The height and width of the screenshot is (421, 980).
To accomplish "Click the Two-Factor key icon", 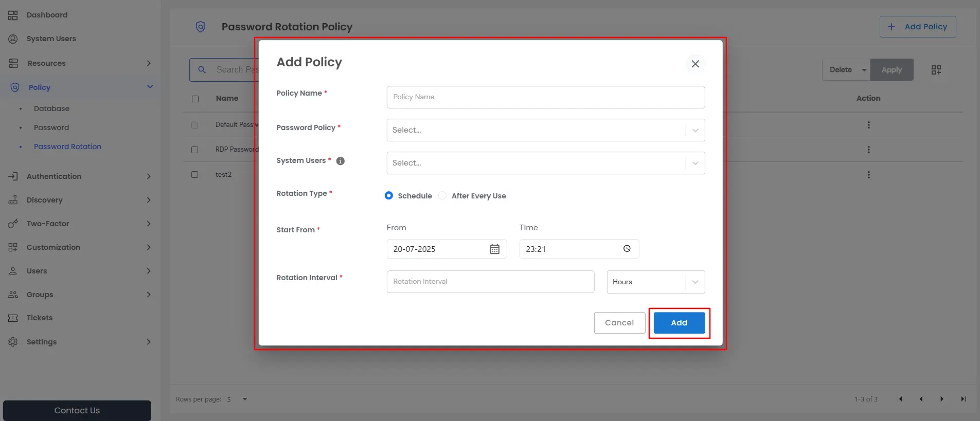I will [x=13, y=224].
